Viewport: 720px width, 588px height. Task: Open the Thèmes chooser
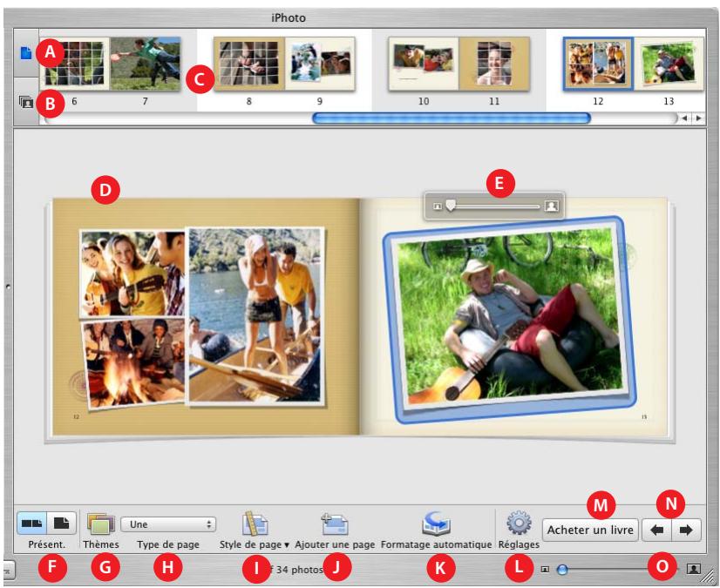[100, 524]
